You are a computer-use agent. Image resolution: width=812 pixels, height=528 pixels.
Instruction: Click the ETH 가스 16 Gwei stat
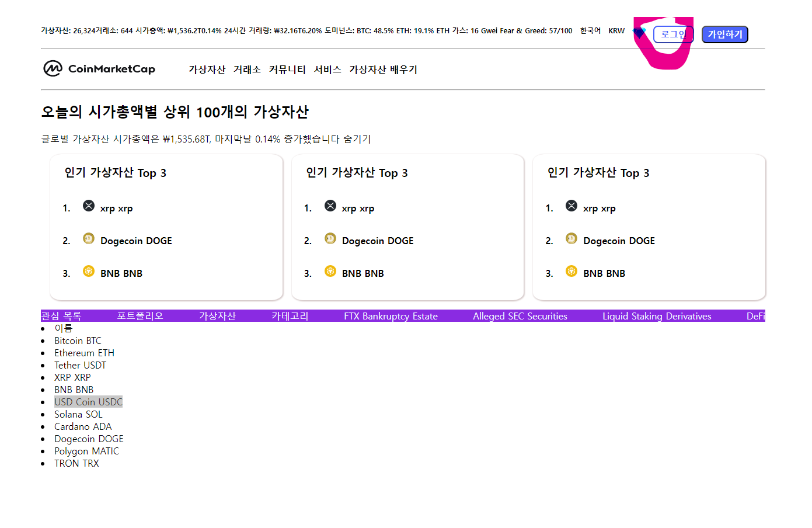466,31
